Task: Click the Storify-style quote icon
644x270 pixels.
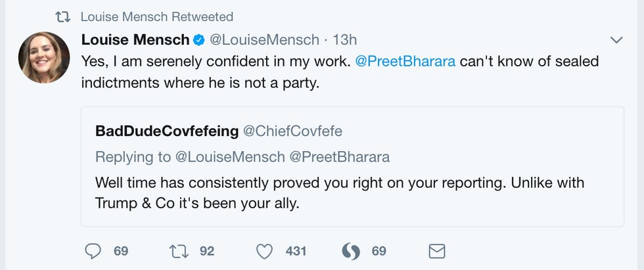Action: click(350, 251)
